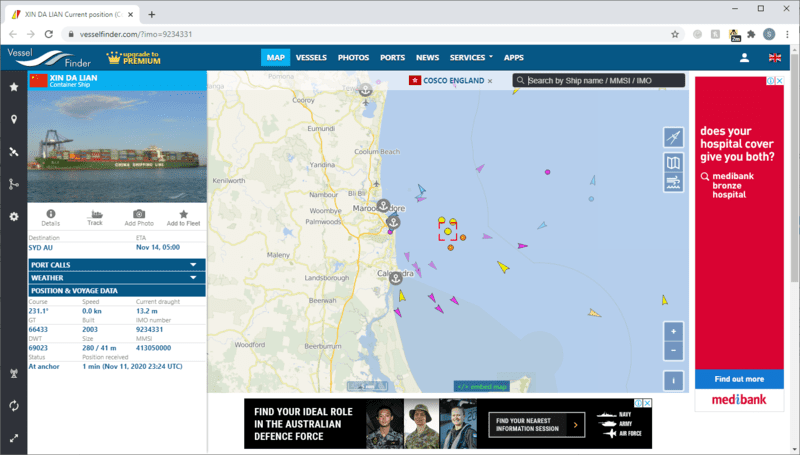This screenshot has width=800, height=455.
Task: Click Find out more medibank button
Action: tap(739, 379)
